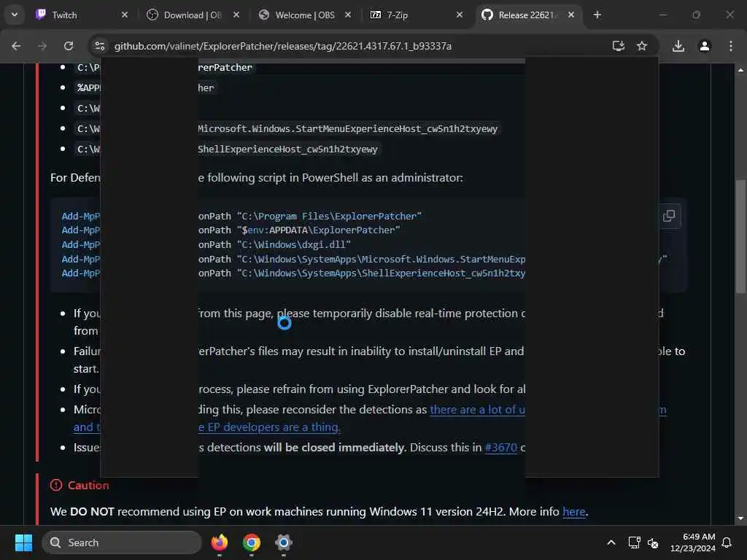Open Chrome three-dot menu

tap(731, 46)
